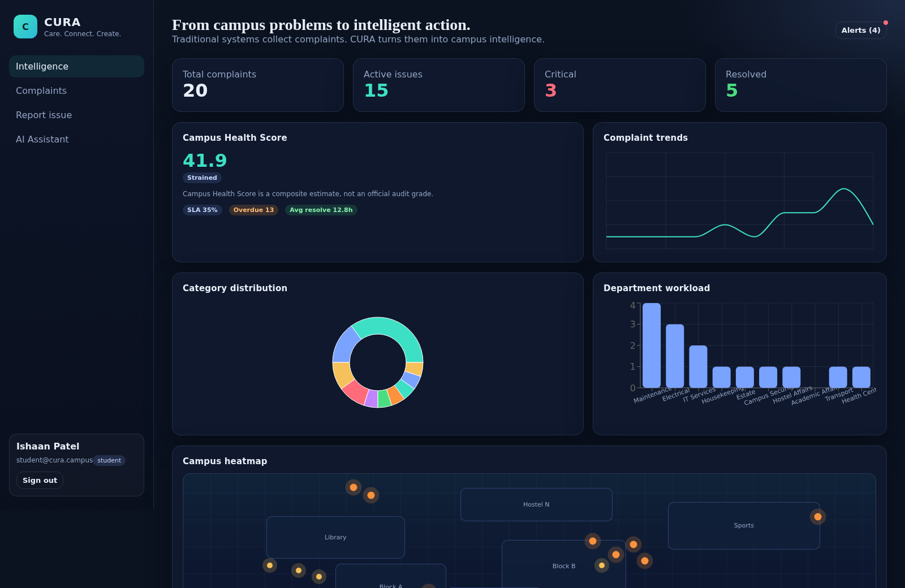
Task: Click the student role badge
Action: [x=109, y=460]
